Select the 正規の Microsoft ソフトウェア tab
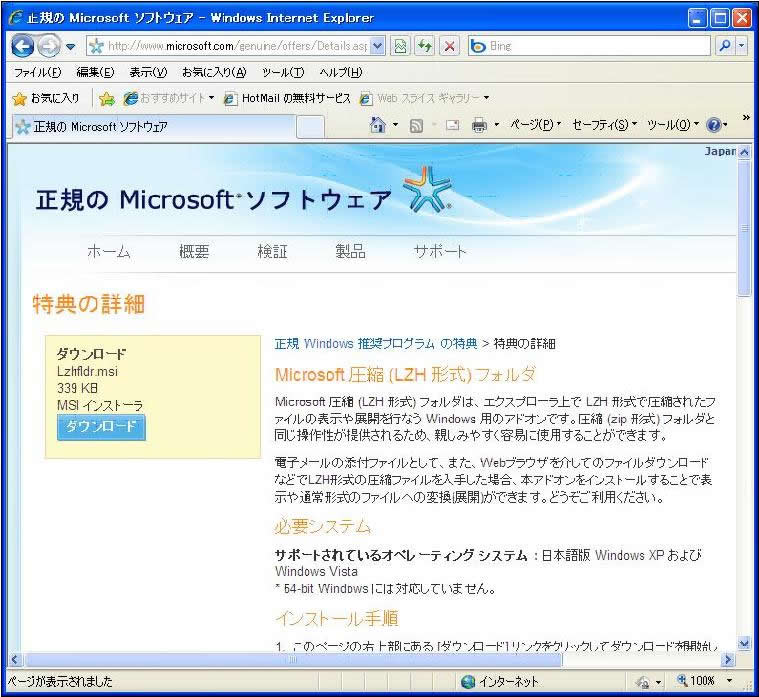The width and height of the screenshot is (759, 697). [154, 127]
